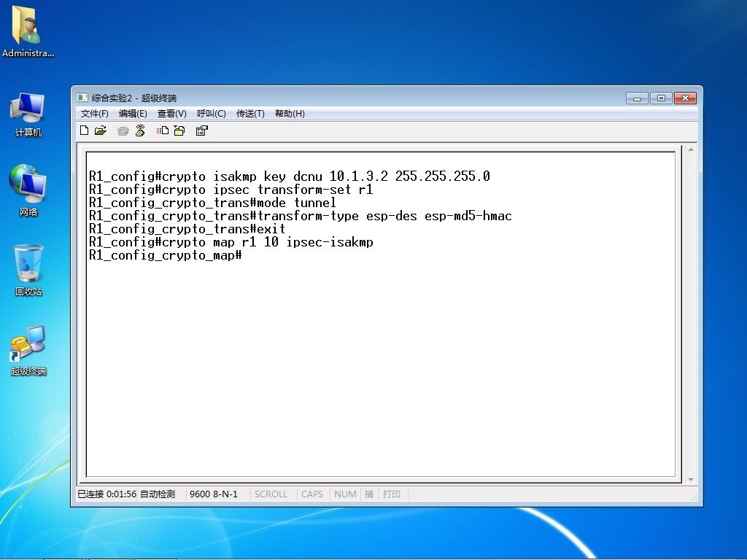Click the crypto ipsec transform-set r1 line
Screen dimensions: 747x560
tap(231, 190)
